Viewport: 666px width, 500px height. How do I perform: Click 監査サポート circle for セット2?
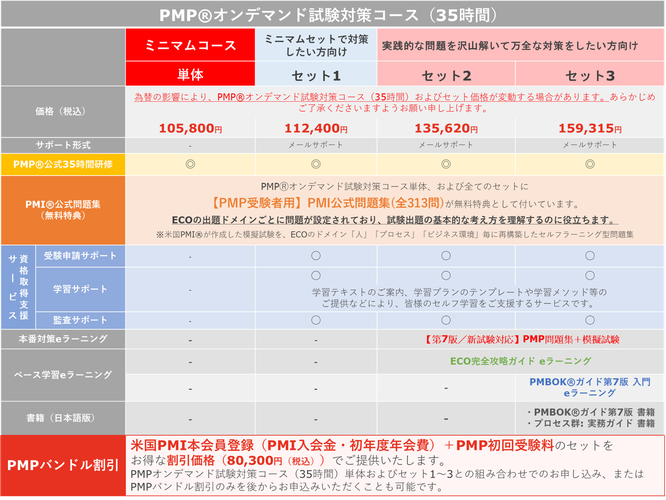pos(446,320)
